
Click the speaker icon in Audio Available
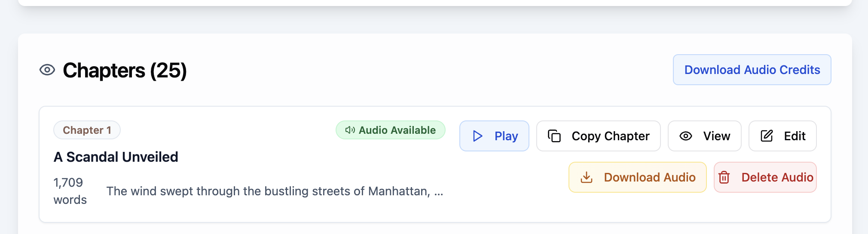coord(350,130)
